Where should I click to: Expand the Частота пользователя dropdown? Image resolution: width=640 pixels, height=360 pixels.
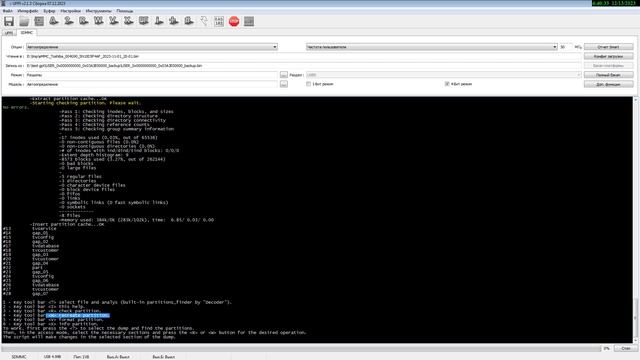(x=432, y=47)
